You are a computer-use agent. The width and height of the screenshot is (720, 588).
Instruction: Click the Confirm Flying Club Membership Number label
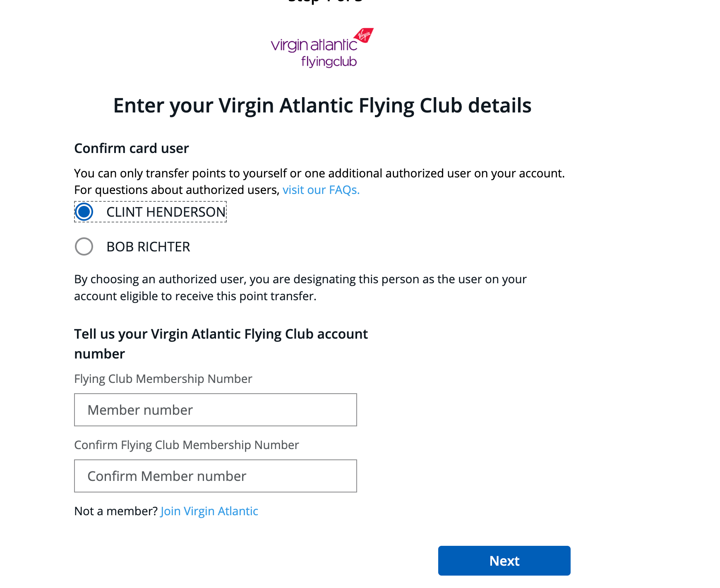[x=186, y=445]
